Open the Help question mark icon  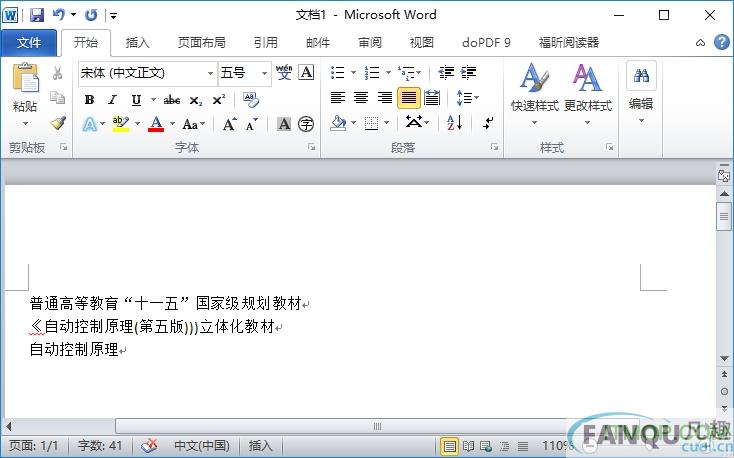click(x=721, y=42)
